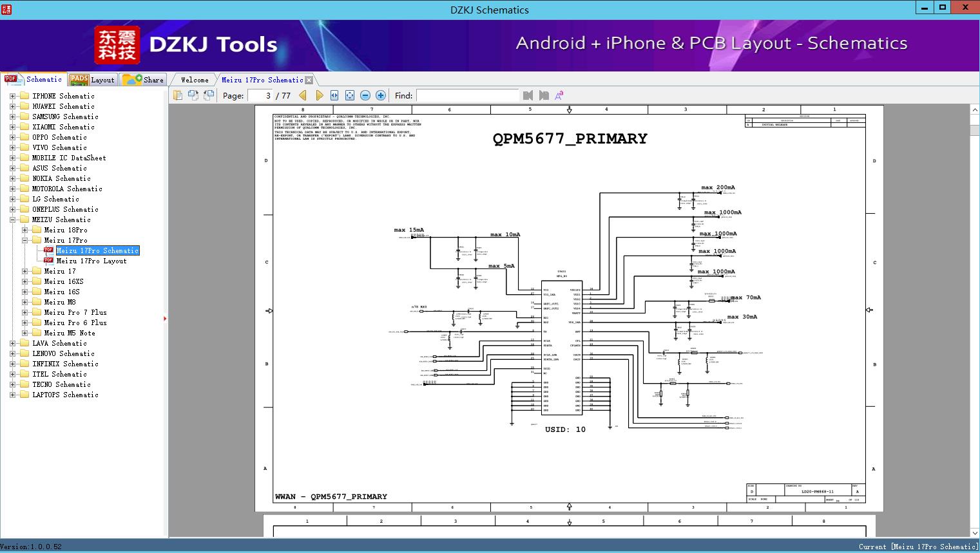The image size is (980, 553).
Task: Select Meizu 16S folder in the tree
Action: point(62,292)
